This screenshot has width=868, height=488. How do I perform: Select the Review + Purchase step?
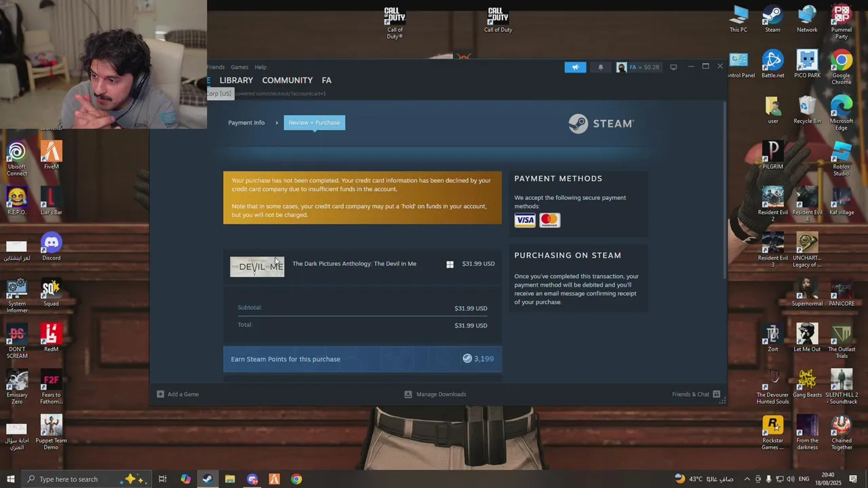pos(314,123)
